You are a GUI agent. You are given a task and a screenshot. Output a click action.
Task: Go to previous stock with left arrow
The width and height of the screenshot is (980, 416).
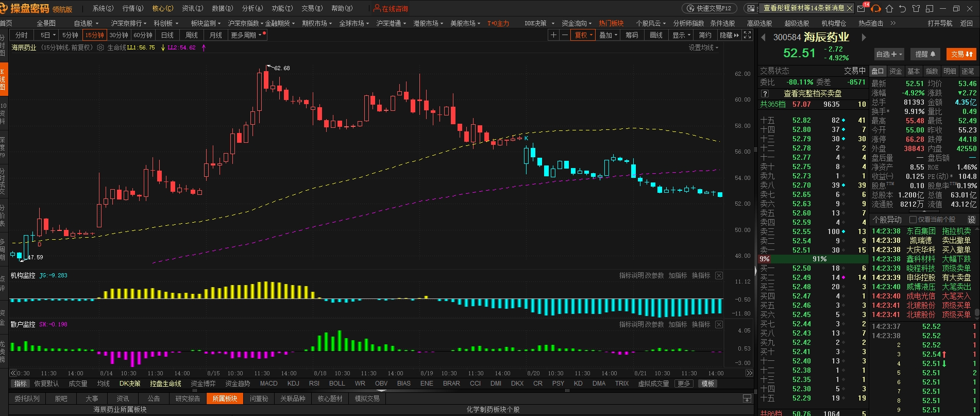click(x=763, y=37)
